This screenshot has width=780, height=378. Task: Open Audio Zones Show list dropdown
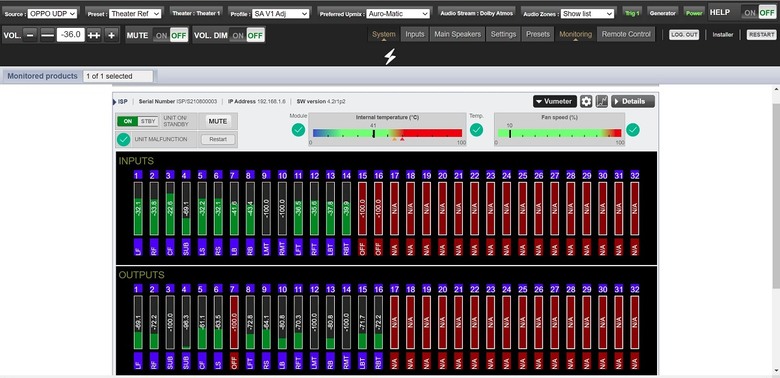click(x=587, y=13)
